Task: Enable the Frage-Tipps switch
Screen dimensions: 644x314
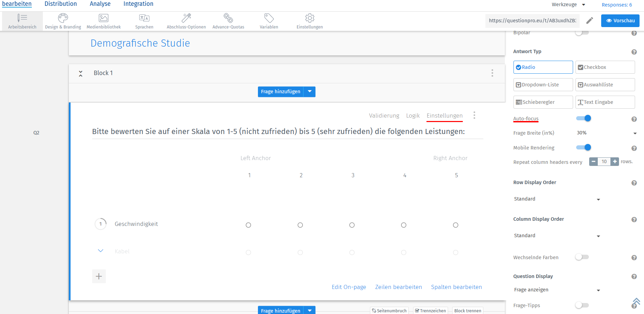Action: click(582, 305)
